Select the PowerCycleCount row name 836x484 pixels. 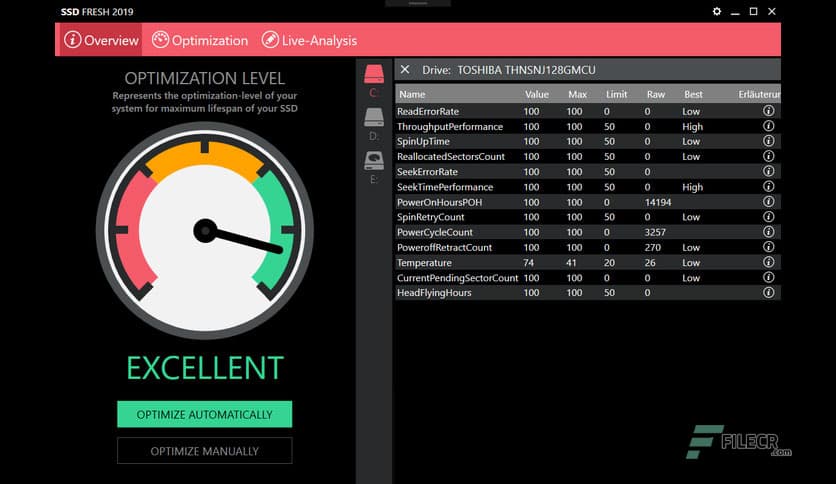click(435, 232)
